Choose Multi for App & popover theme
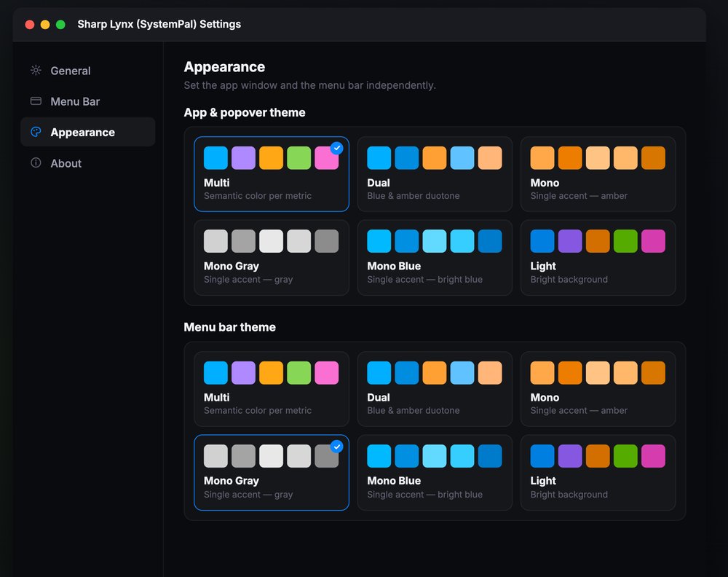728x577 pixels. point(272,173)
